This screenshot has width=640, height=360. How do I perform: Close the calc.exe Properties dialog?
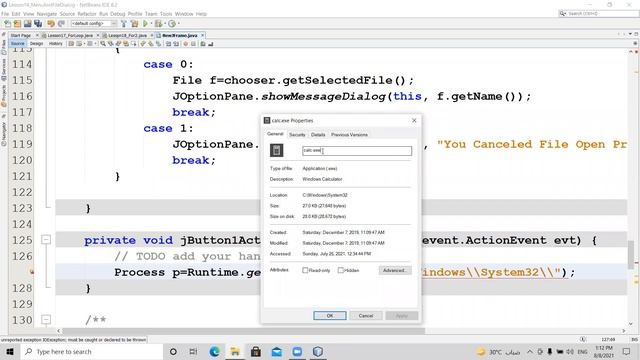[414, 120]
